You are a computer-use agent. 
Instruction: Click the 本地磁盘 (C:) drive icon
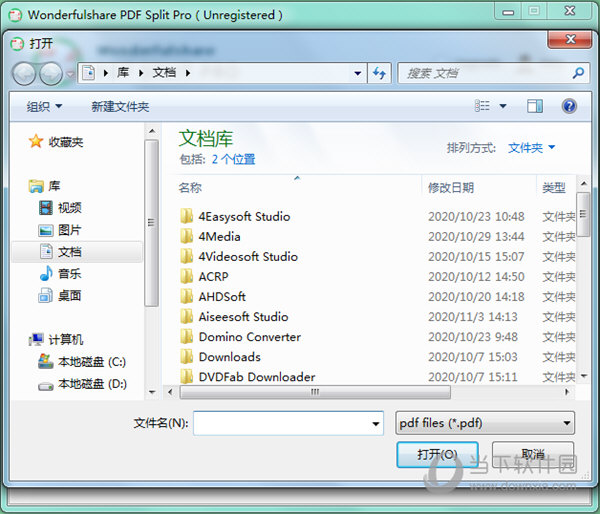coord(46,361)
